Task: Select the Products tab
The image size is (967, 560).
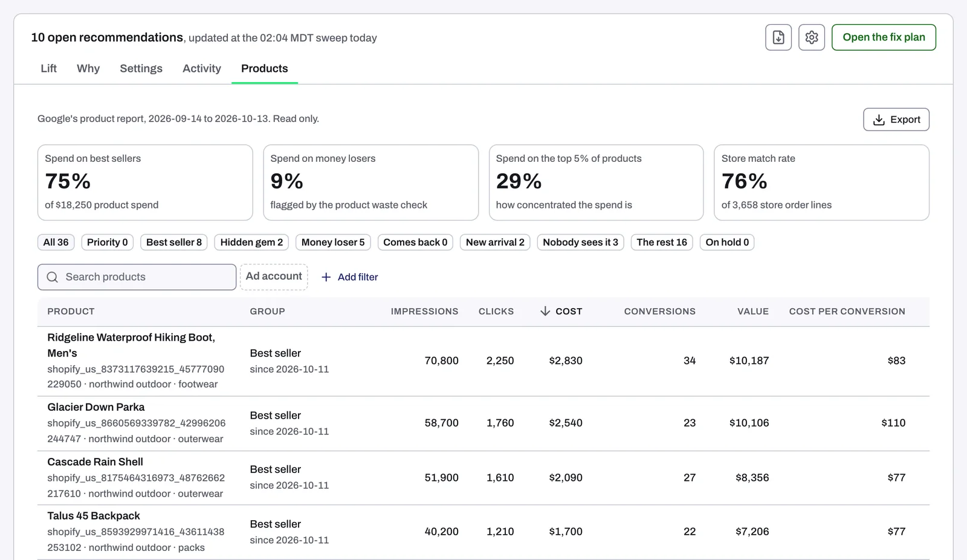Action: [x=265, y=68]
